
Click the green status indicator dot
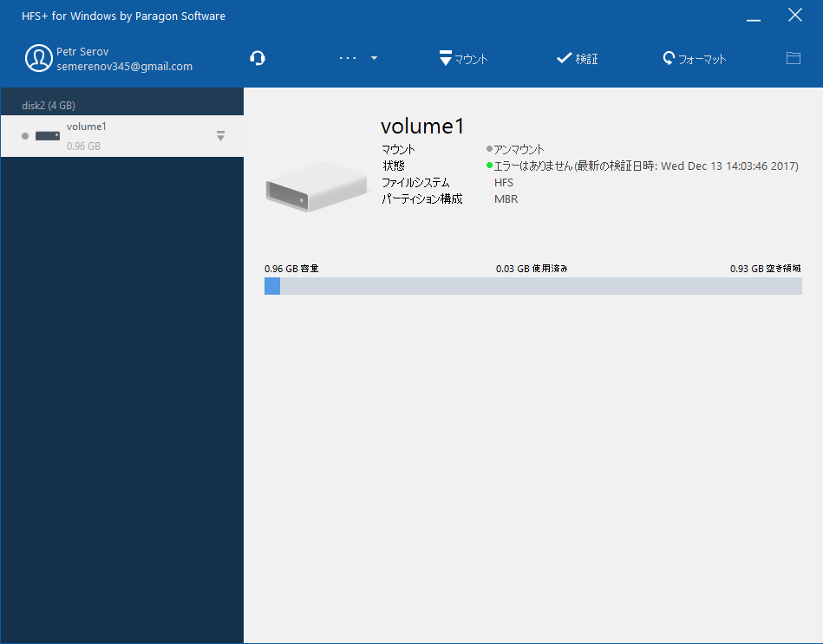tap(489, 166)
